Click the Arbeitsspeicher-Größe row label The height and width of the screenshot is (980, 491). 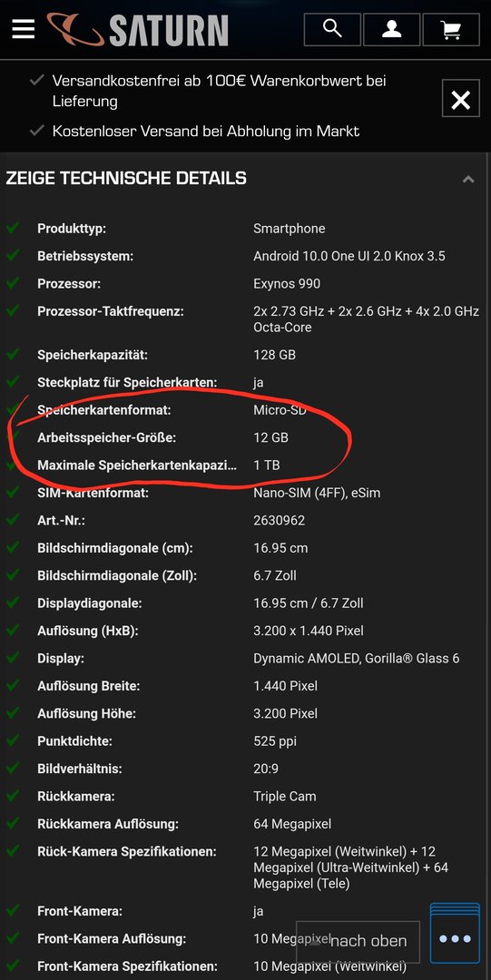[x=107, y=438]
